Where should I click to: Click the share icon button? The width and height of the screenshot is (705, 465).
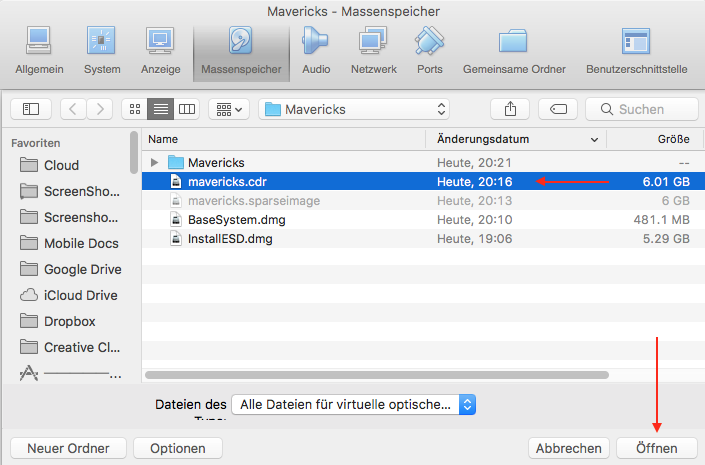tap(509, 108)
